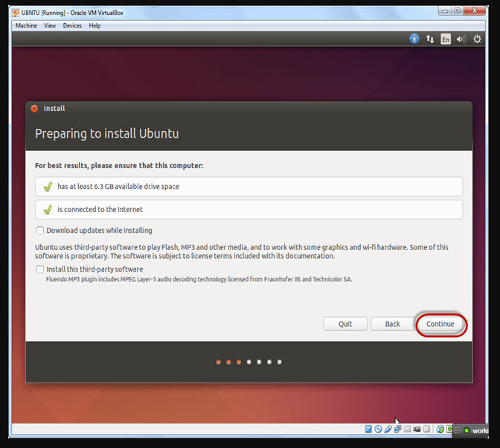Open the En keyboard layout indicator
This screenshot has height=448, width=500.
pyautogui.click(x=446, y=39)
